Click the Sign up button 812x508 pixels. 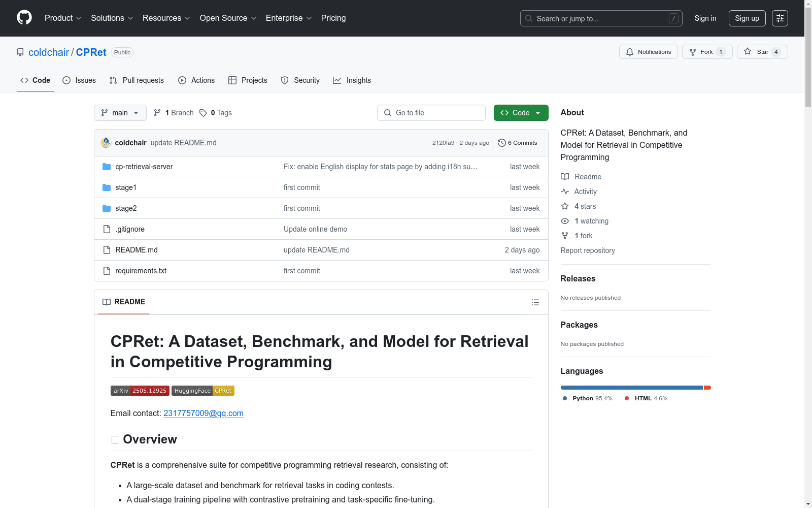click(x=747, y=18)
